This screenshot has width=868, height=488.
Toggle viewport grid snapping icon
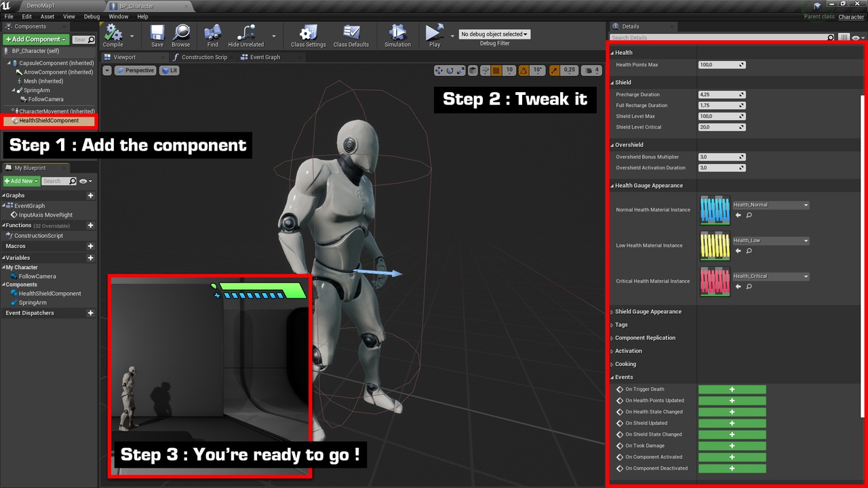coord(496,70)
